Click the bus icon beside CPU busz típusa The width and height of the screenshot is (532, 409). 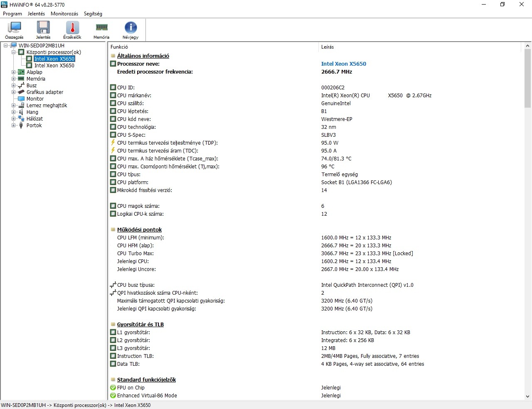point(113,285)
